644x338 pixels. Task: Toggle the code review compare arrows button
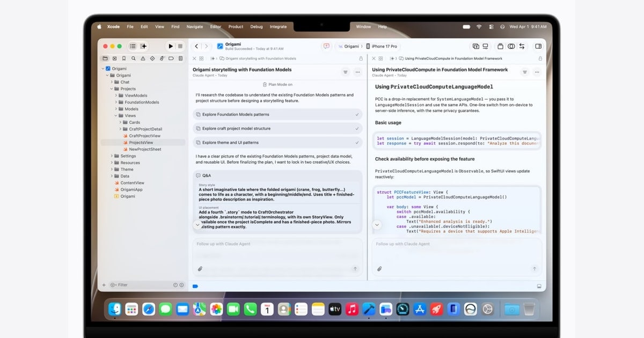click(522, 46)
